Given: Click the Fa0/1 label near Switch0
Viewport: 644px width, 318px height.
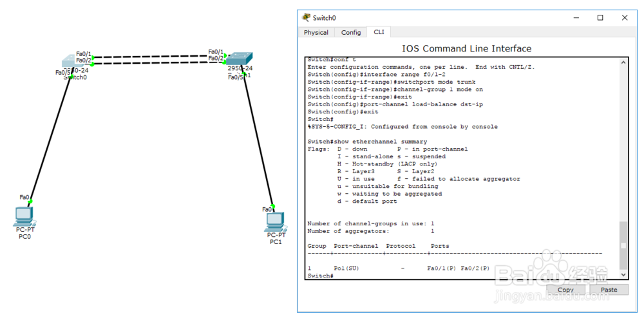Looking at the screenshot, I should click(84, 54).
